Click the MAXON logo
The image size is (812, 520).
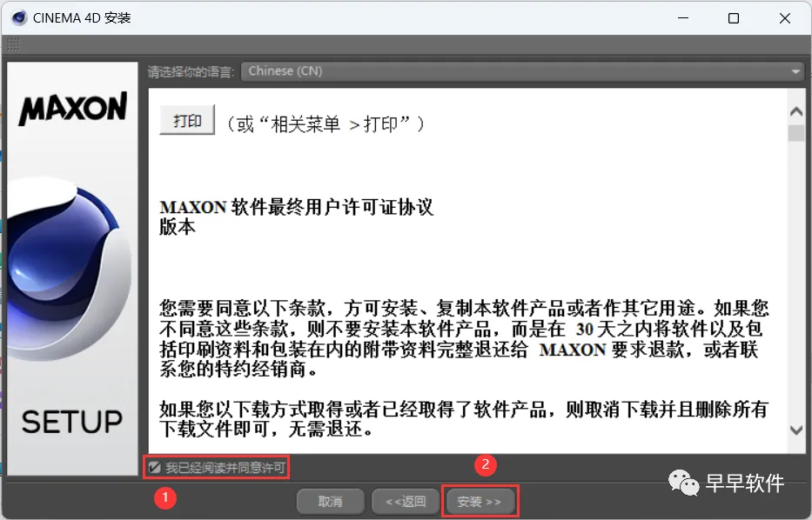tap(72, 108)
